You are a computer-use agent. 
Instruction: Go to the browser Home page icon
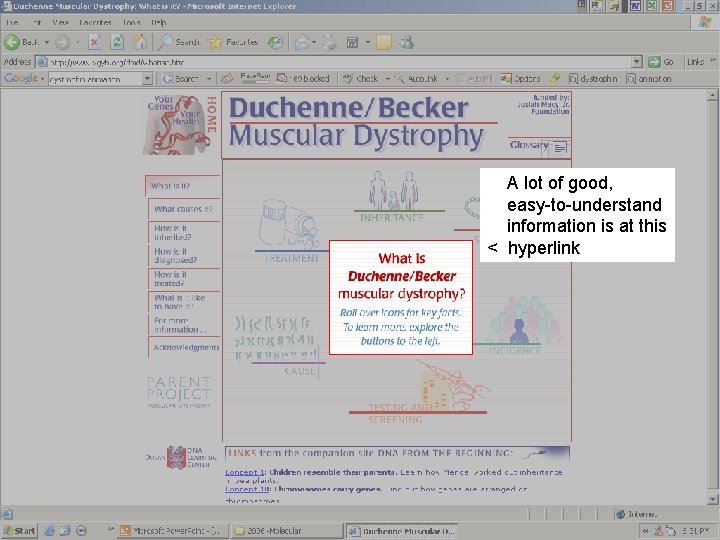[x=139, y=42]
